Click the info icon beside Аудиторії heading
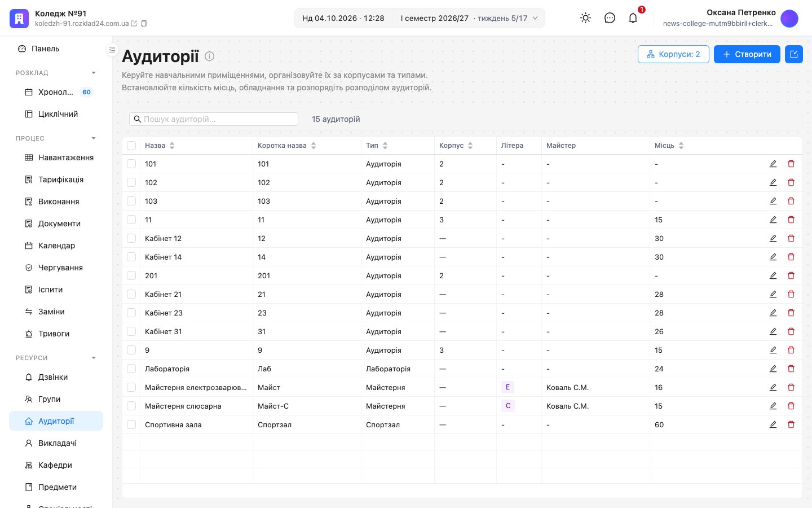The width and height of the screenshot is (812, 508). point(209,56)
